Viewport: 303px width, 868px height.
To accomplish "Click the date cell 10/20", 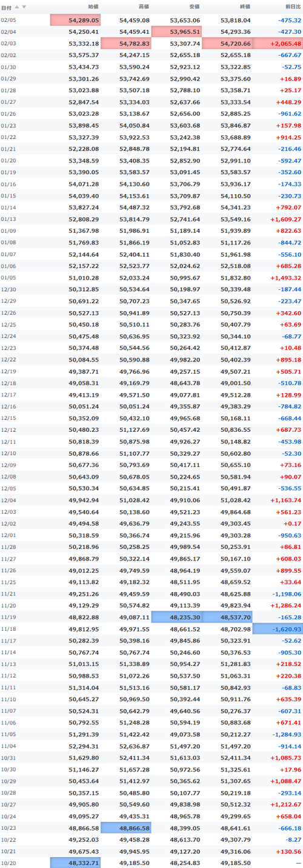I will tap(8, 863).
